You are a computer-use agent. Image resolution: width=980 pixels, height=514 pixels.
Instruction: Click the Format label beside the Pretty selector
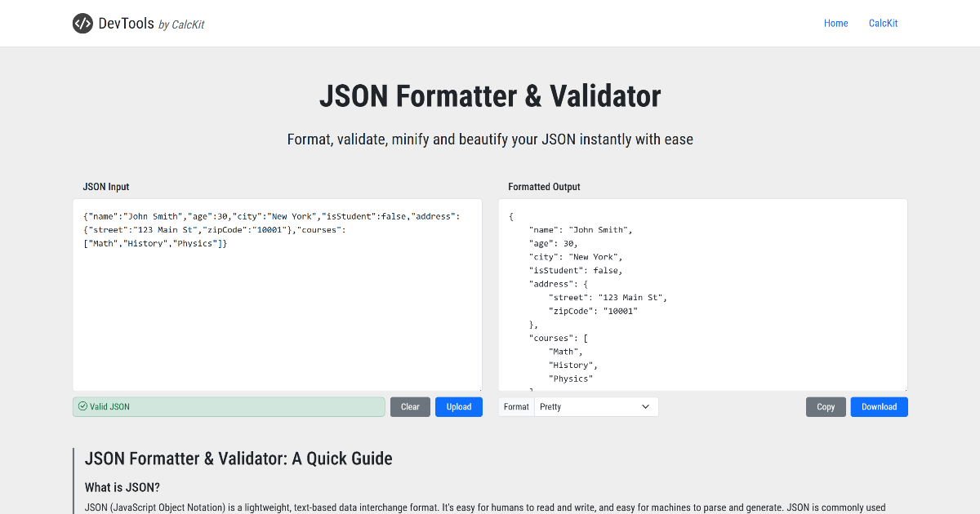click(x=515, y=406)
